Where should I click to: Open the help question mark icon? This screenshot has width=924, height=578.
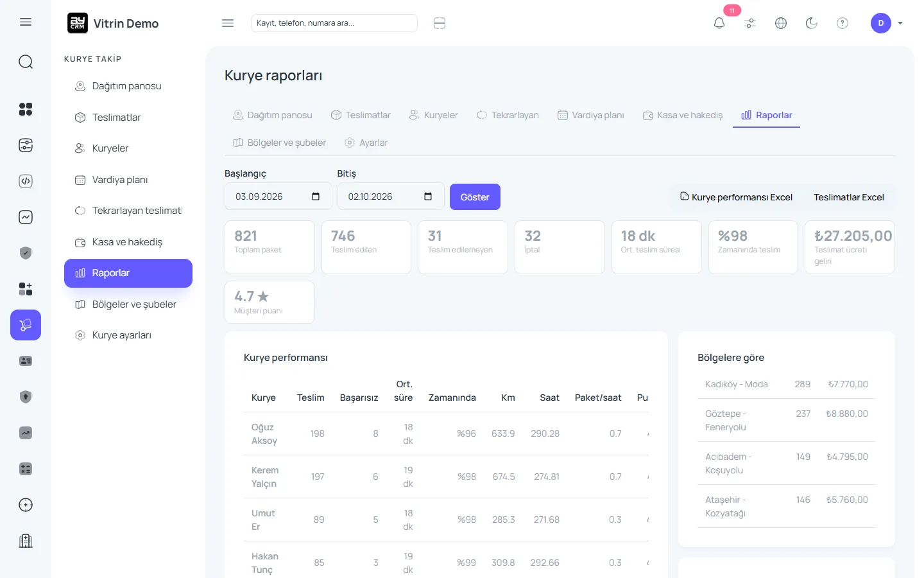click(843, 23)
